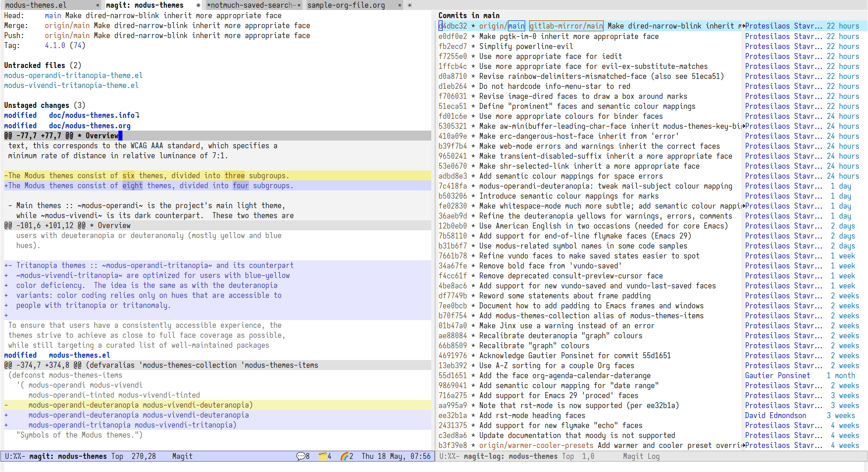Collapse the Unstaged changes section heading

click(44, 105)
